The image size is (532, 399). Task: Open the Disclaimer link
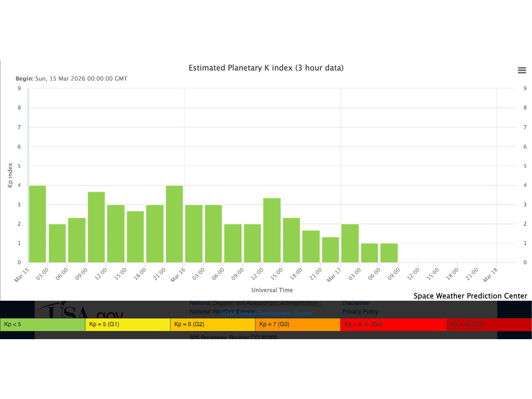click(355, 303)
